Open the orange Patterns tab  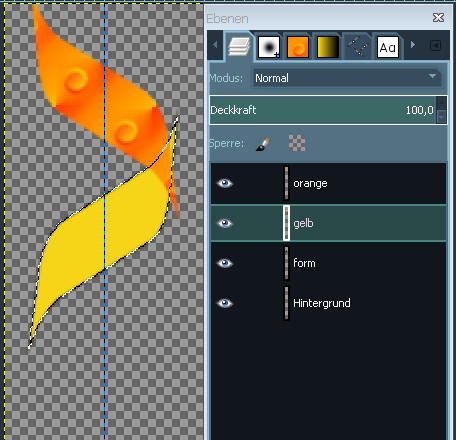(298, 47)
